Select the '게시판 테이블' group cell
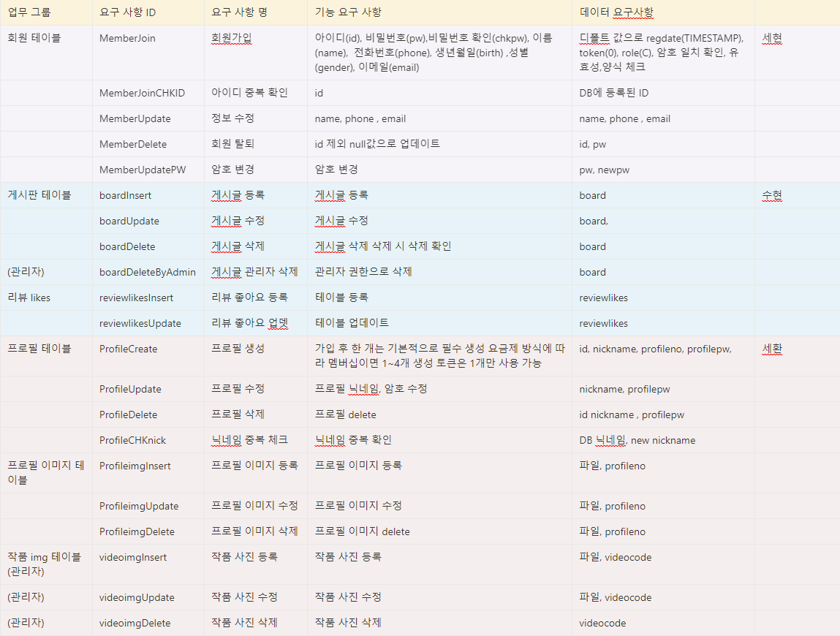 46,195
